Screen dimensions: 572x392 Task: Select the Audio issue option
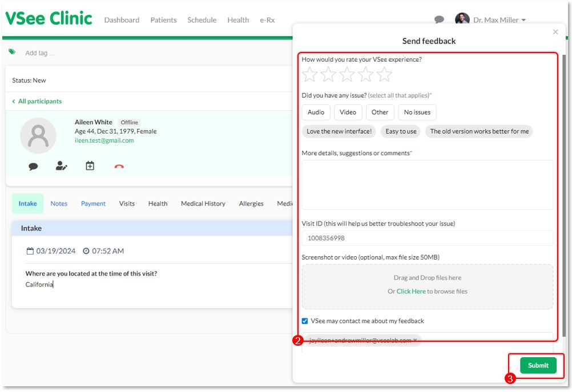pos(316,112)
